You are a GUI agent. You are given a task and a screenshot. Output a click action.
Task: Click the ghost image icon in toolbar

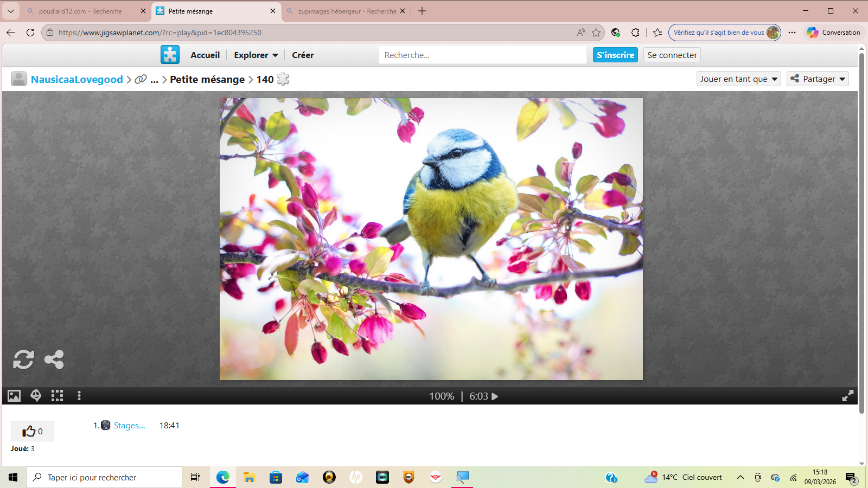point(36,396)
